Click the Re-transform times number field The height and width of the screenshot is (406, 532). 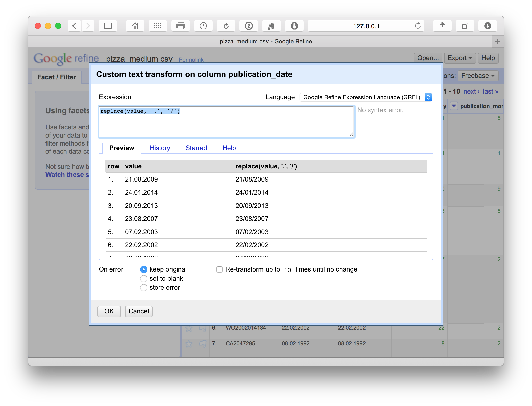coord(287,270)
